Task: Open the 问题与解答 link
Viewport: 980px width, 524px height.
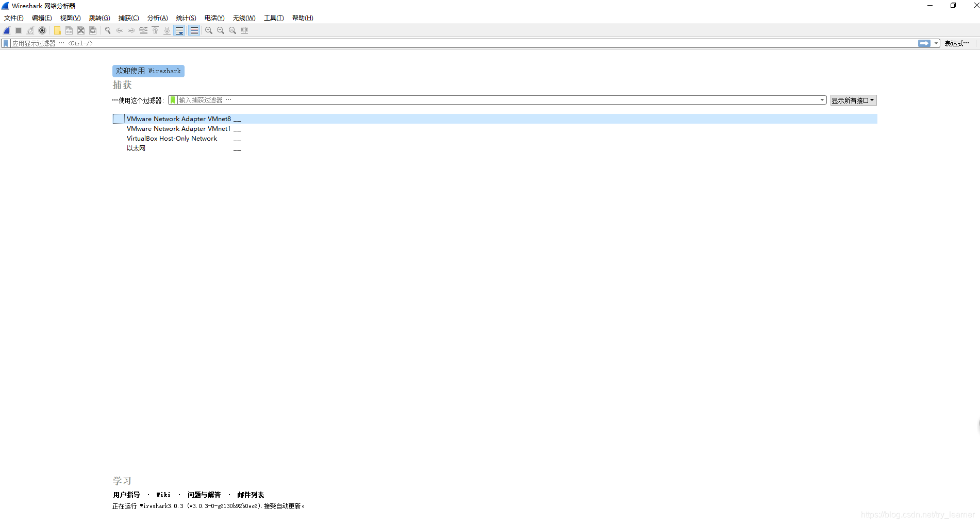Action: pyautogui.click(x=204, y=495)
